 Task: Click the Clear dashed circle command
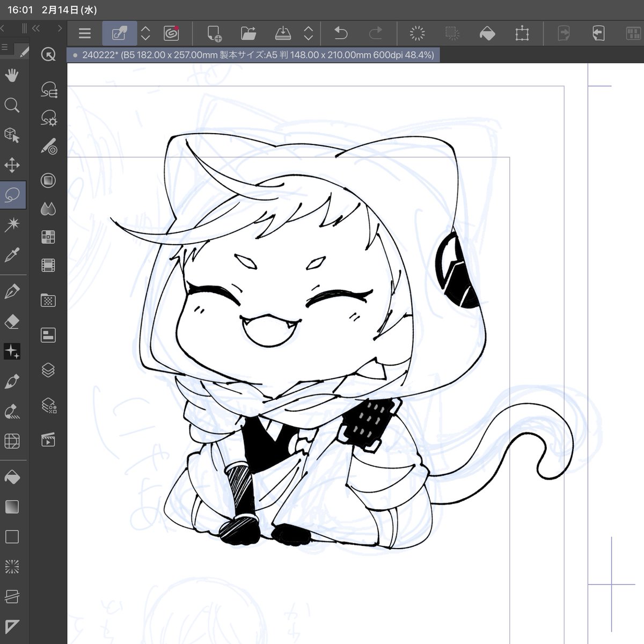coord(417,34)
